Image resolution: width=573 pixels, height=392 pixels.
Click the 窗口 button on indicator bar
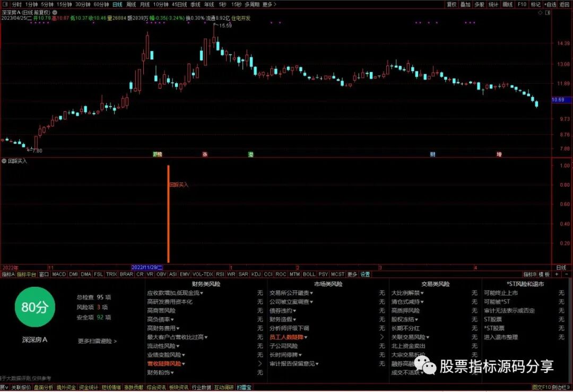(44, 274)
